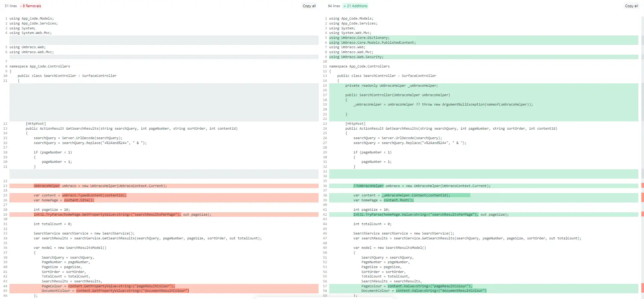
Task: Click the red minimap marker beside right line 42
Action: point(642,215)
